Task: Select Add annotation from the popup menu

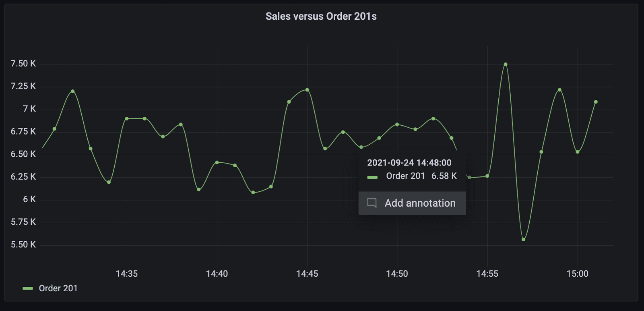Action: (420, 203)
